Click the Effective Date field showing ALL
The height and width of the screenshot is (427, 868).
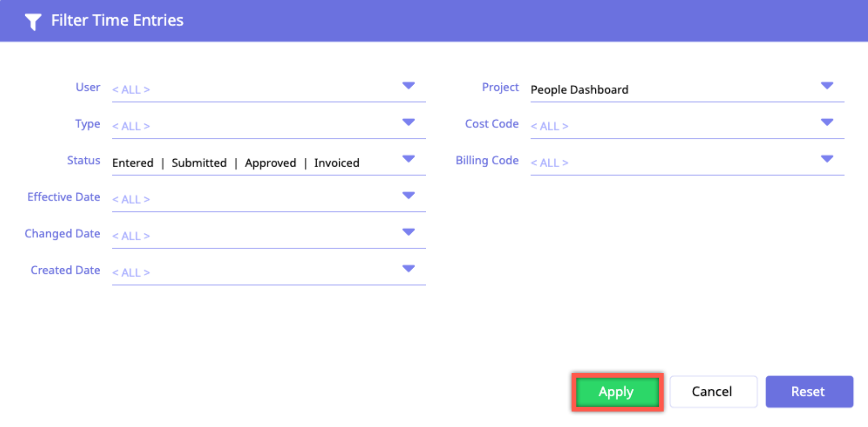[252, 199]
